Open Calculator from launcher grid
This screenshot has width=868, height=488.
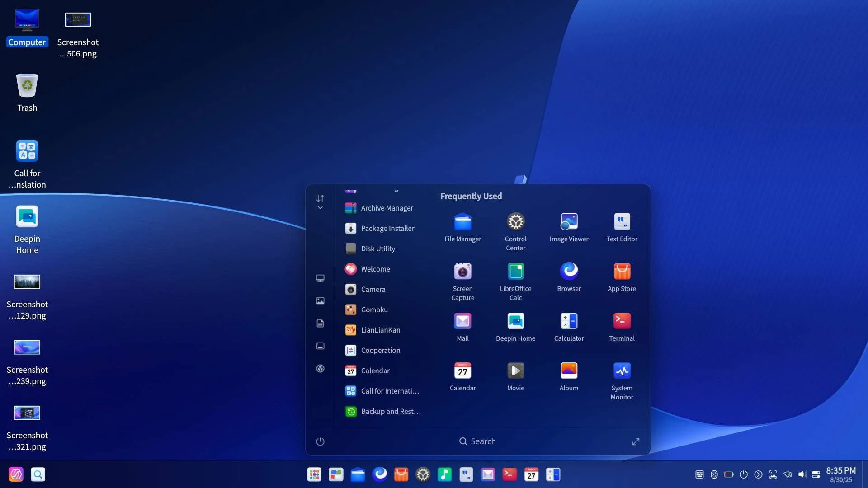pos(569,327)
